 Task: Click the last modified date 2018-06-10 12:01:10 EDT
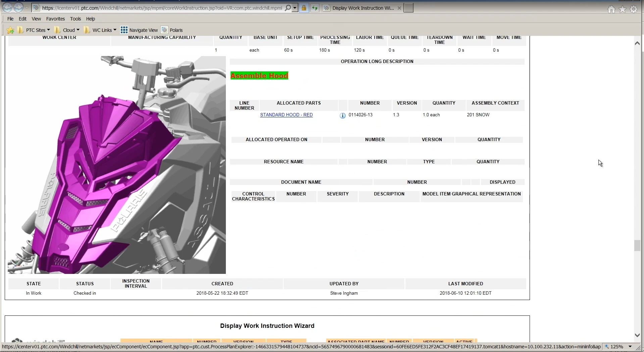click(x=465, y=293)
